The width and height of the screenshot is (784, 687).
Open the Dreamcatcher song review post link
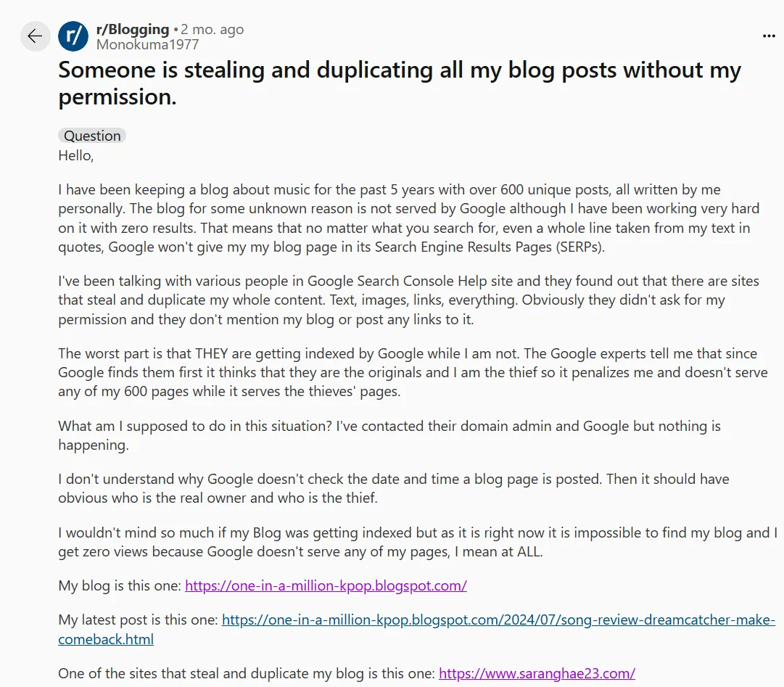pyautogui.click(x=498, y=620)
